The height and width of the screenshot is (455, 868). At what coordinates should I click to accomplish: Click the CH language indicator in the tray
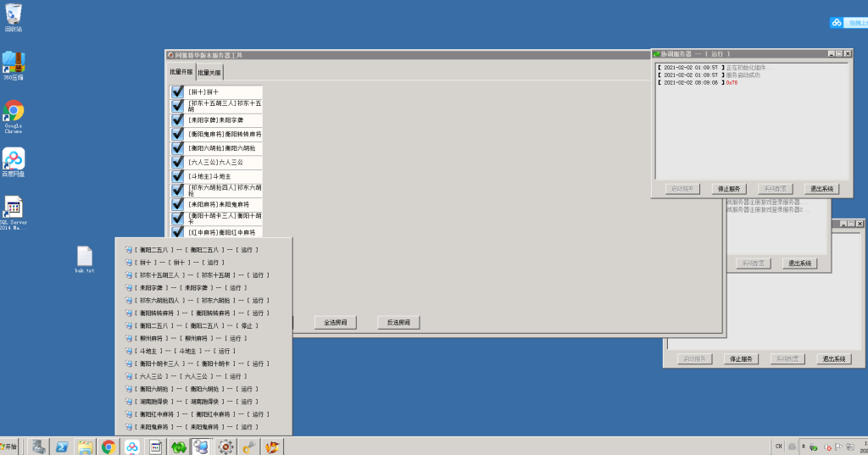778,447
